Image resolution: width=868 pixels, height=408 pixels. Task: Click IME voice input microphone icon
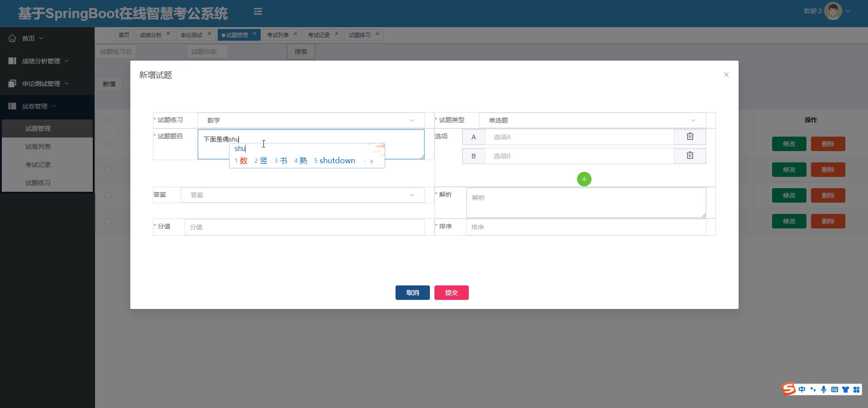coord(824,389)
